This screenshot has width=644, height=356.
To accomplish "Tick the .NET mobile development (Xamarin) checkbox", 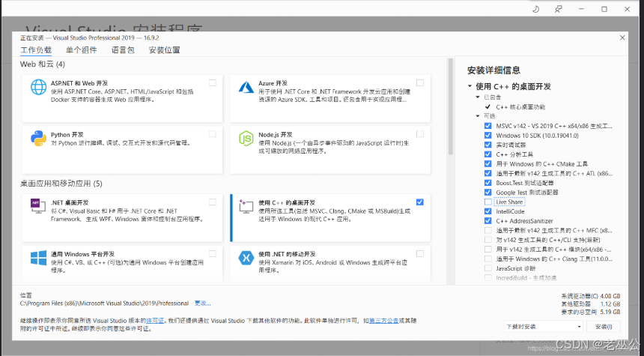I will tap(420, 253).
